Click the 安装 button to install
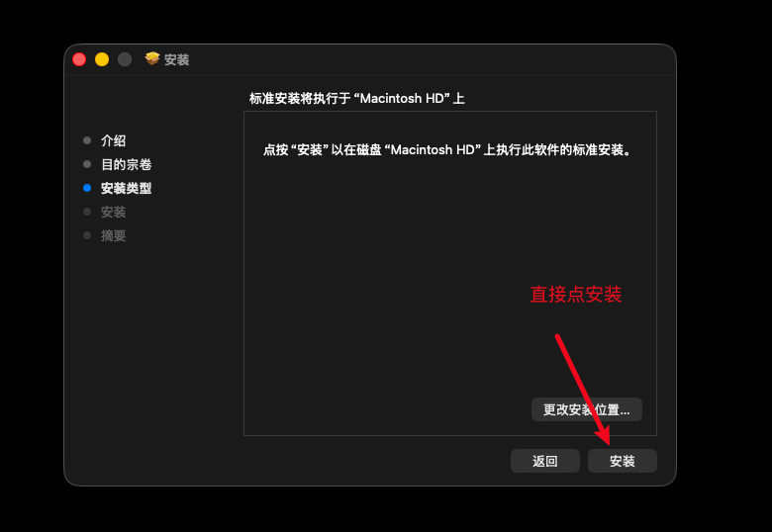 [x=622, y=461]
